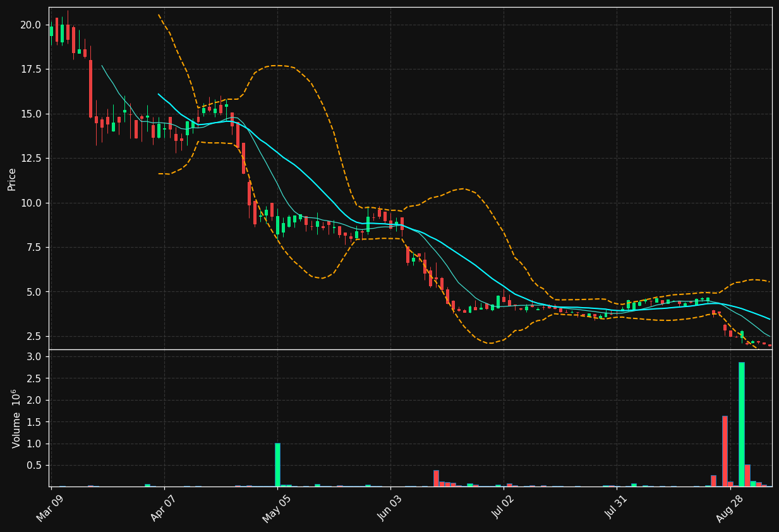
Task: Click the Mar 09 date label
Action: pyautogui.click(x=49, y=509)
